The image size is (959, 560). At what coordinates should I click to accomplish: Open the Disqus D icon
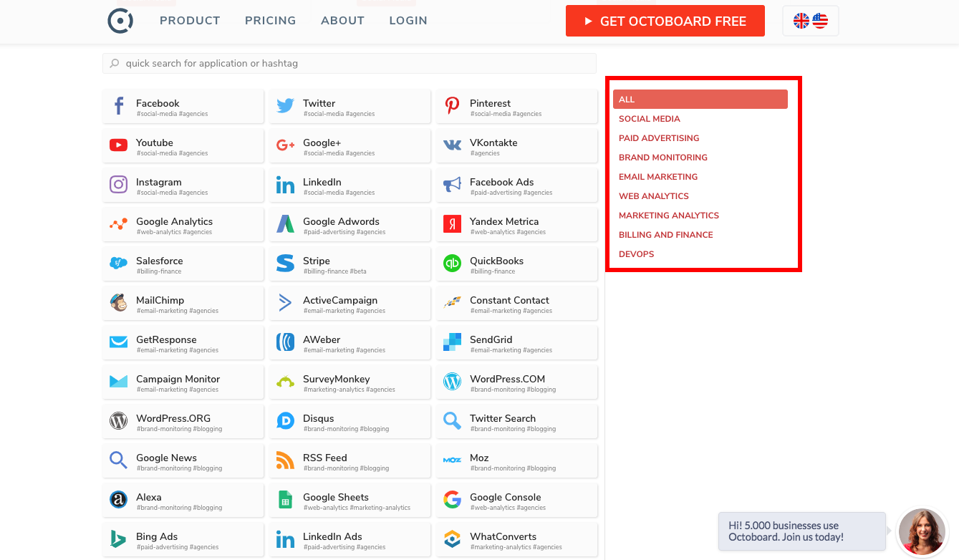(285, 421)
